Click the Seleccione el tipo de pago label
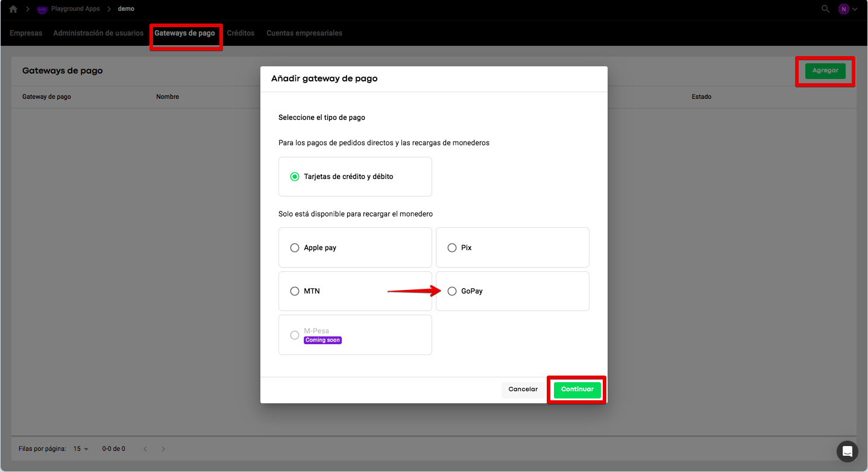 click(322, 118)
